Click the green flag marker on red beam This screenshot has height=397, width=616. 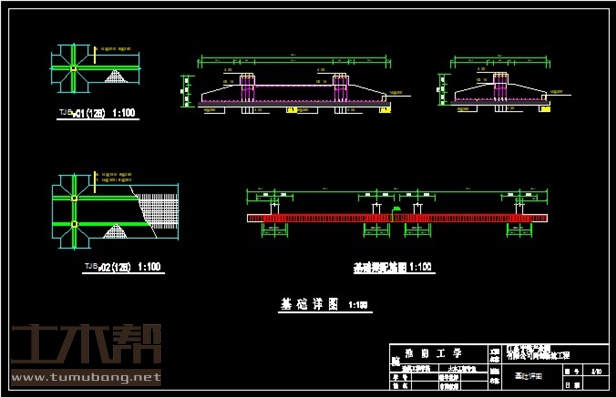(x=396, y=209)
